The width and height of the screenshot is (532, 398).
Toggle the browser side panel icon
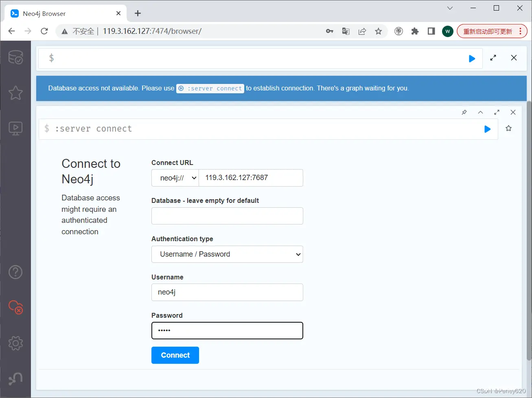[x=431, y=31]
